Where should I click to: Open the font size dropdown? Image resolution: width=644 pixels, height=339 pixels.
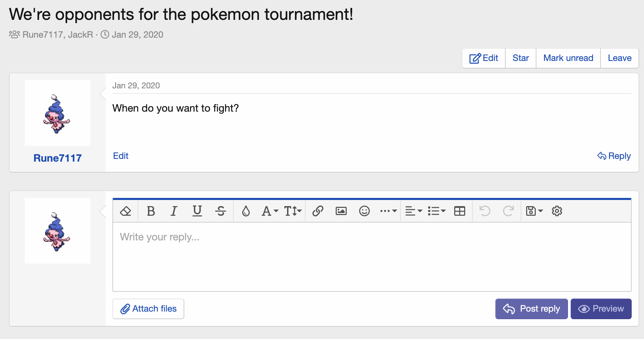[293, 211]
